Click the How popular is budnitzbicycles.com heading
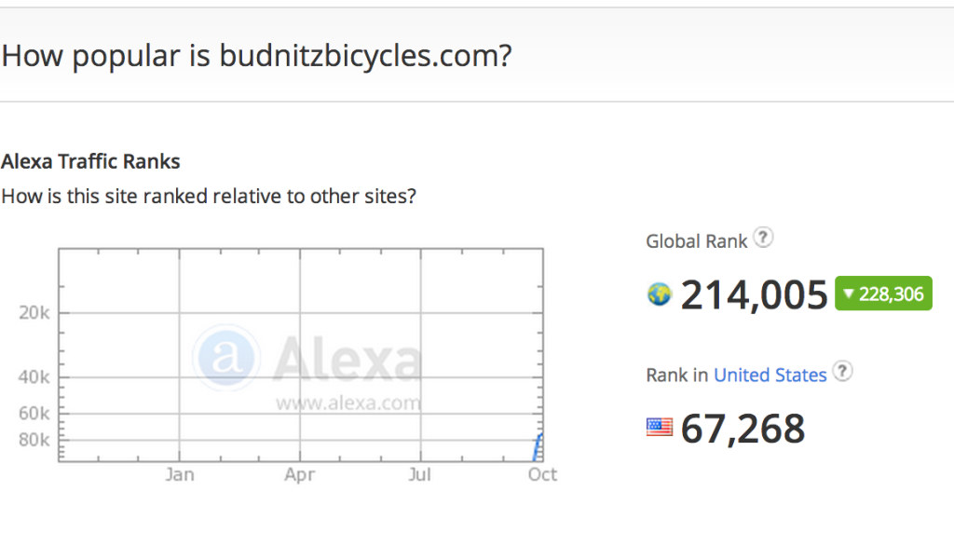Screen dimensions: 954x560 [257, 56]
